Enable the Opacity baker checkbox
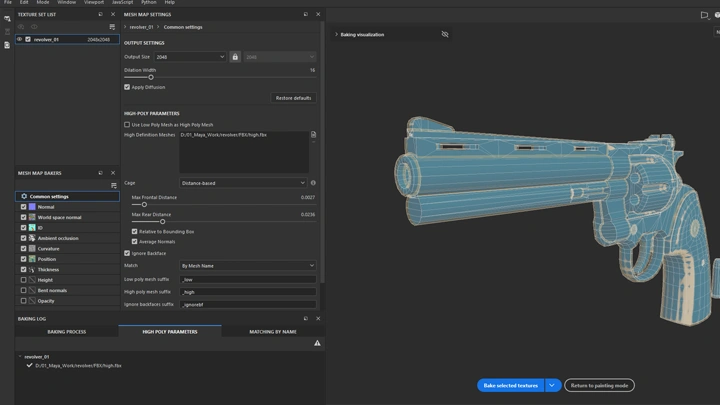 pyautogui.click(x=23, y=301)
